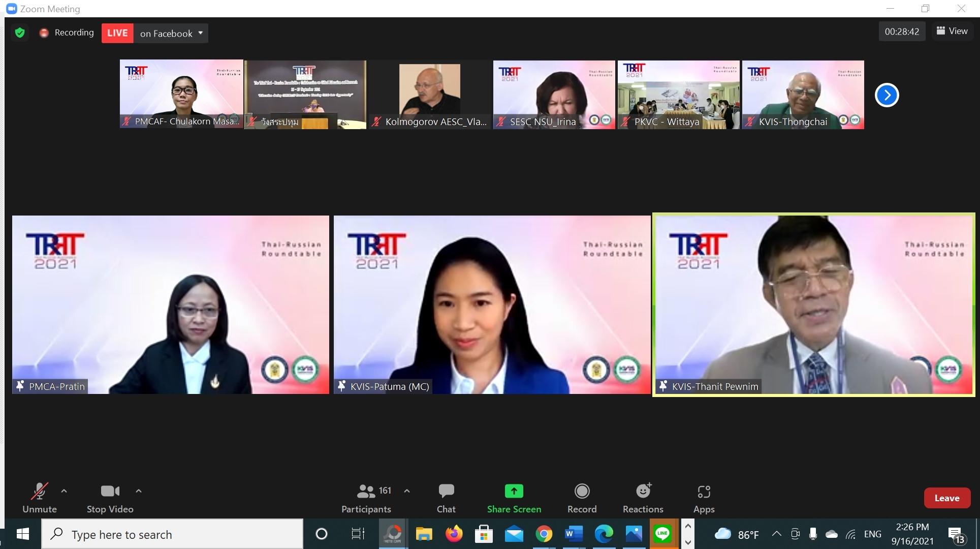Open the Reactions menu
Image resolution: width=980 pixels, height=549 pixels.
643,498
